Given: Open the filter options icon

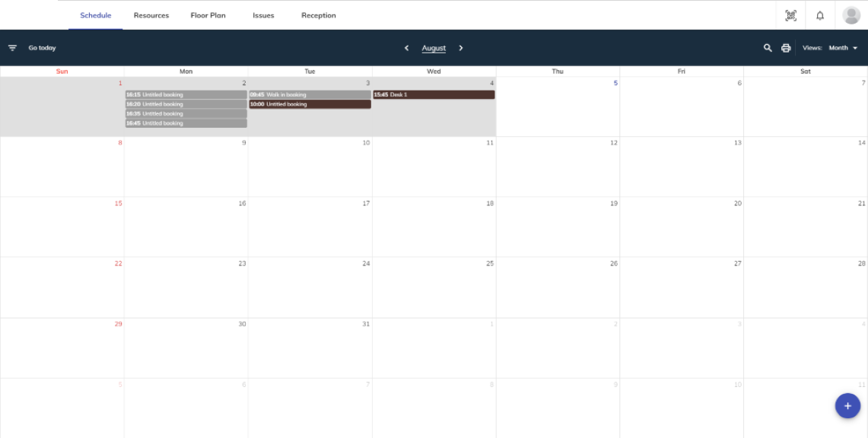Looking at the screenshot, I should pyautogui.click(x=12, y=48).
